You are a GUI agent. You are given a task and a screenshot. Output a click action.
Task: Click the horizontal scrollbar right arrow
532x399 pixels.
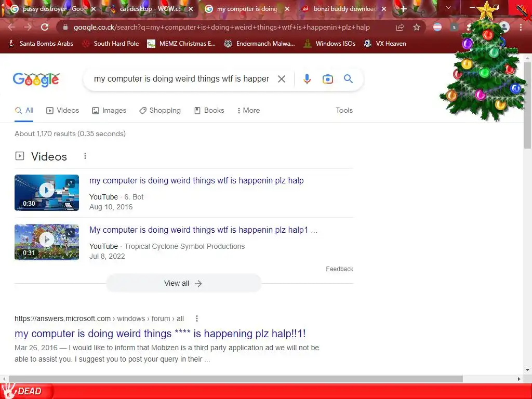click(519, 379)
